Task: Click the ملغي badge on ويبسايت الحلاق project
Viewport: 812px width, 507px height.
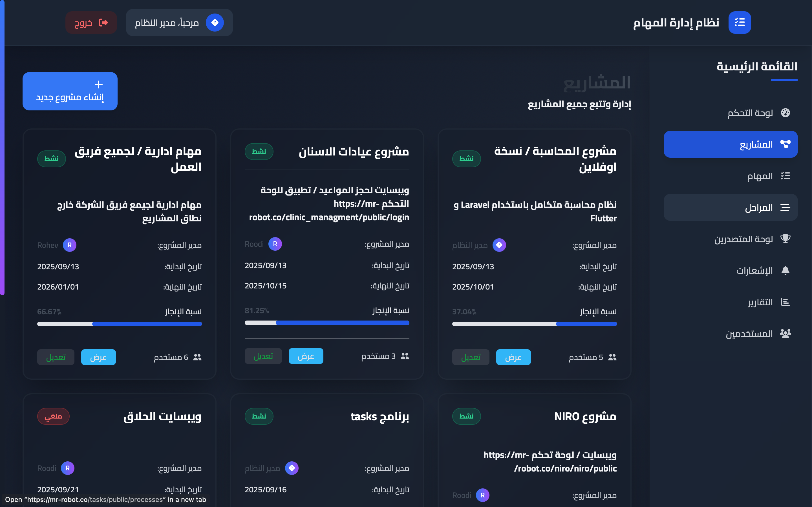Action: [53, 416]
